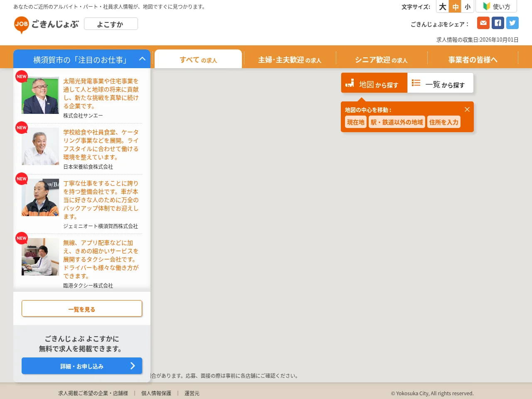Image resolution: width=532 pixels, height=399 pixels.
Task: Open 臨港タクシー photo thumbnail
Action: pos(40,257)
